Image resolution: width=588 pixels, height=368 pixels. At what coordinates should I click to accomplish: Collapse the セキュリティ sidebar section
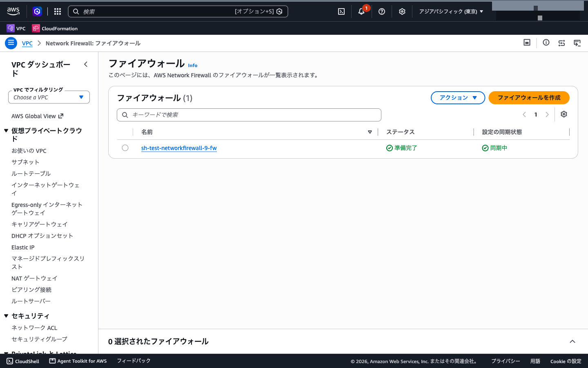(x=6, y=316)
